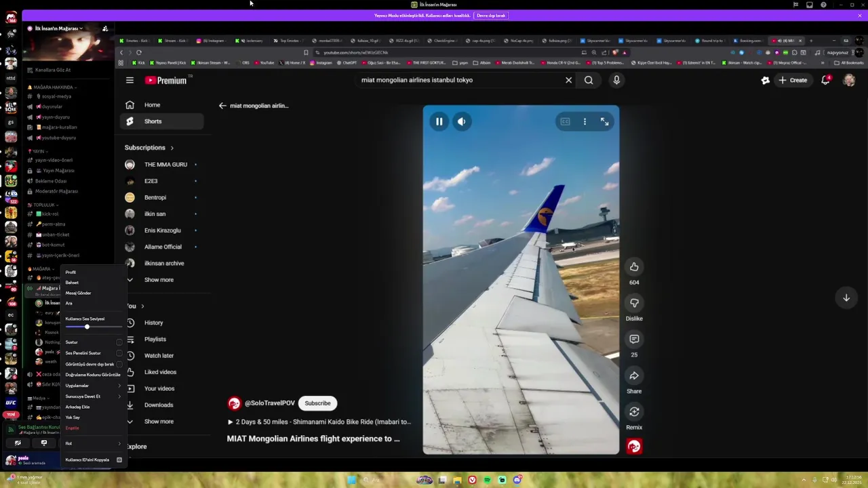Expand YouTube Subscriptions section

coord(149,148)
